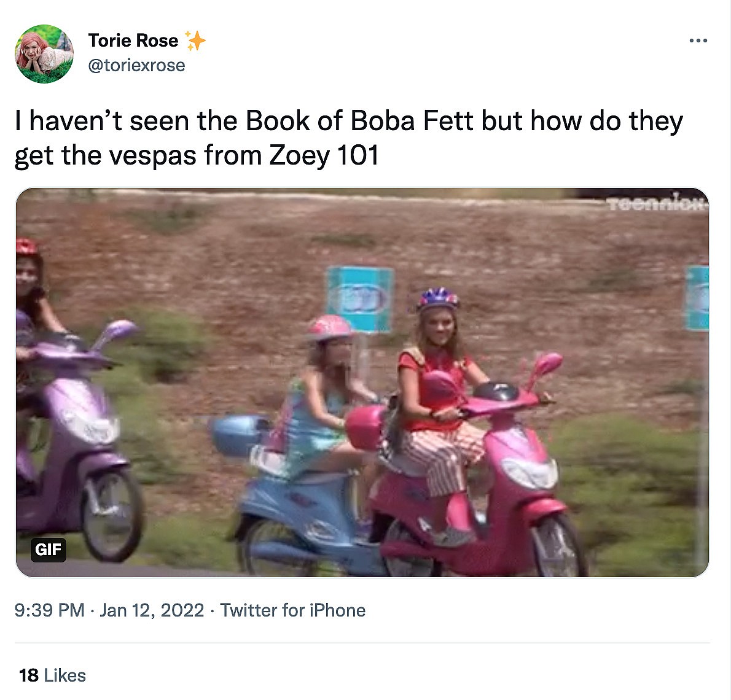Image resolution: width=731 pixels, height=700 pixels.
Task: View the 18 Likes list
Action: point(52,675)
